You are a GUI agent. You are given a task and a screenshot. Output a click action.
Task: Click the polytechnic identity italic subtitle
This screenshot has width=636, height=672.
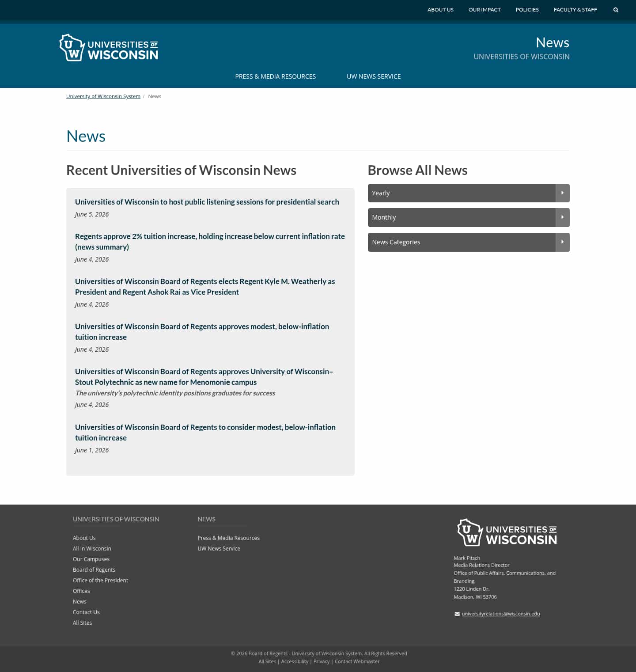click(x=175, y=393)
